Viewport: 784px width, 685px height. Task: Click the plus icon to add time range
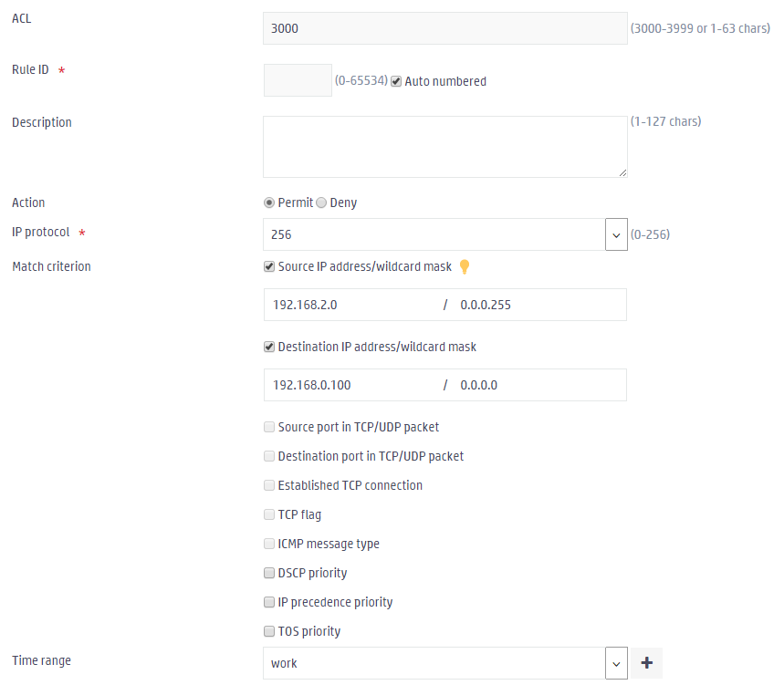[x=646, y=663]
